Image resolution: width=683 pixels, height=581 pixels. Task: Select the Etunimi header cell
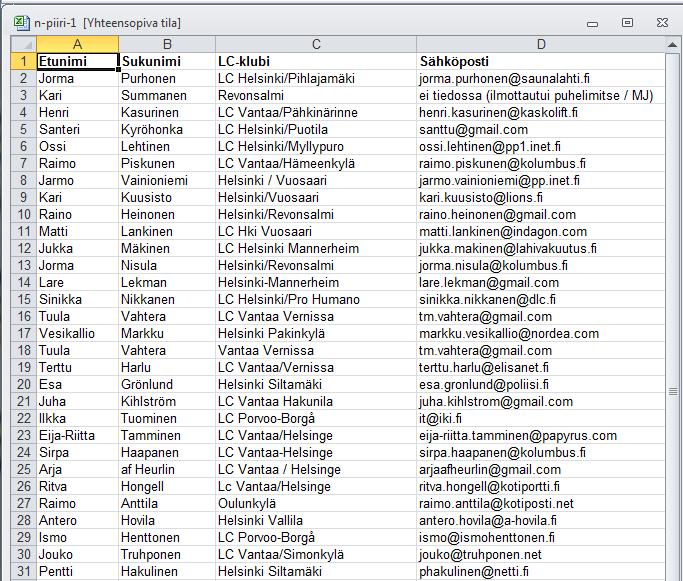click(x=78, y=61)
